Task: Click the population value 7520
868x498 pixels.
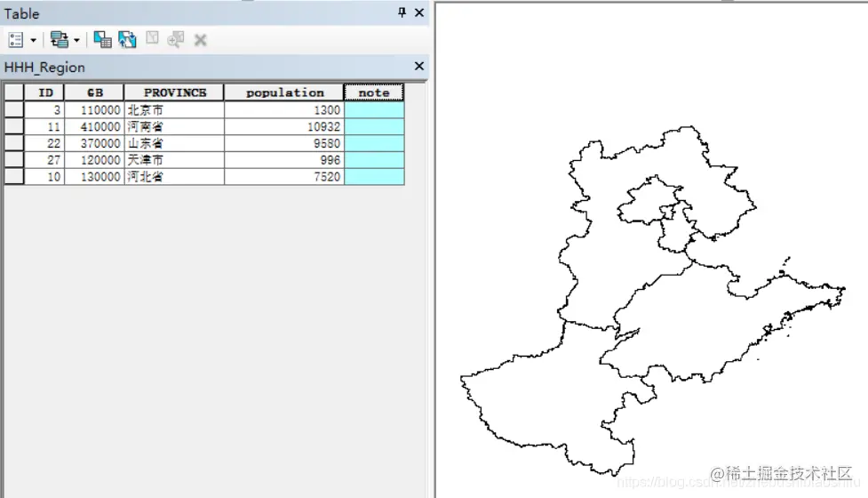Action: 284,176
